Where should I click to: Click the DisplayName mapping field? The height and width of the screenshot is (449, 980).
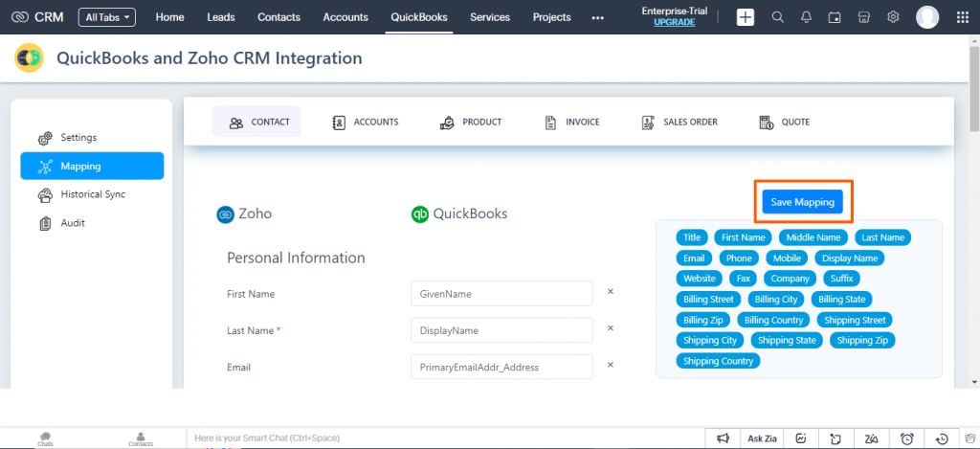[x=501, y=330]
